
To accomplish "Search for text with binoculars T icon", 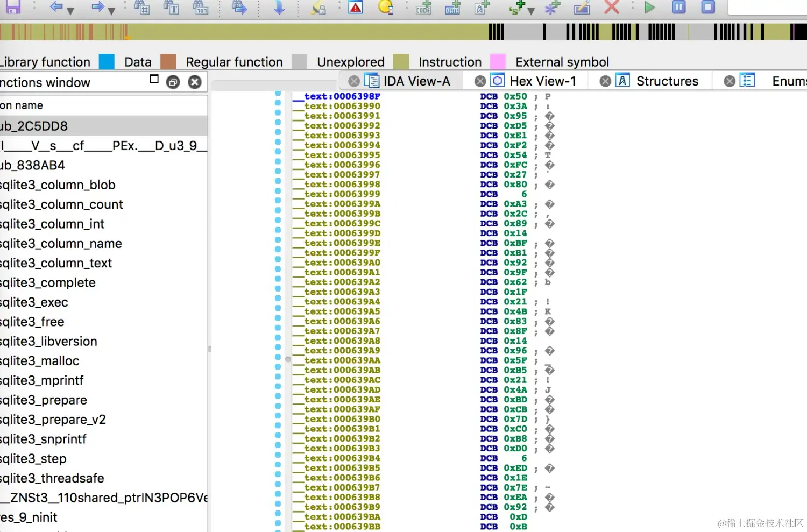I will pyautogui.click(x=172, y=8).
